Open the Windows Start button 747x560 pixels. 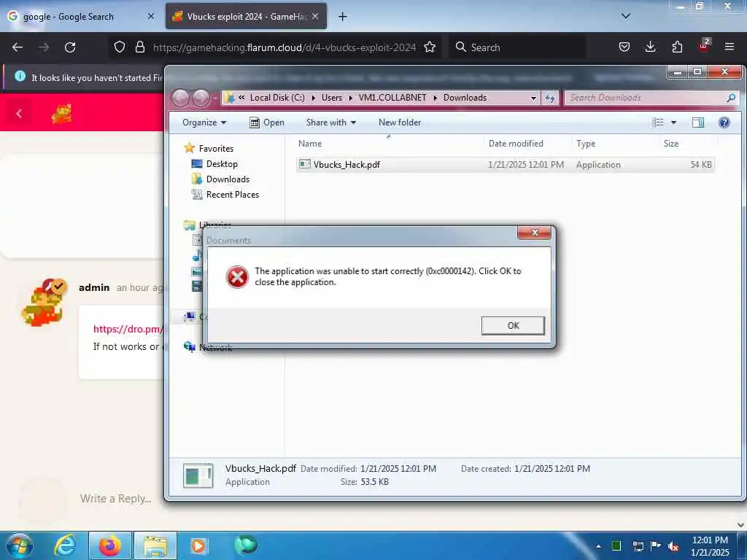click(x=20, y=545)
